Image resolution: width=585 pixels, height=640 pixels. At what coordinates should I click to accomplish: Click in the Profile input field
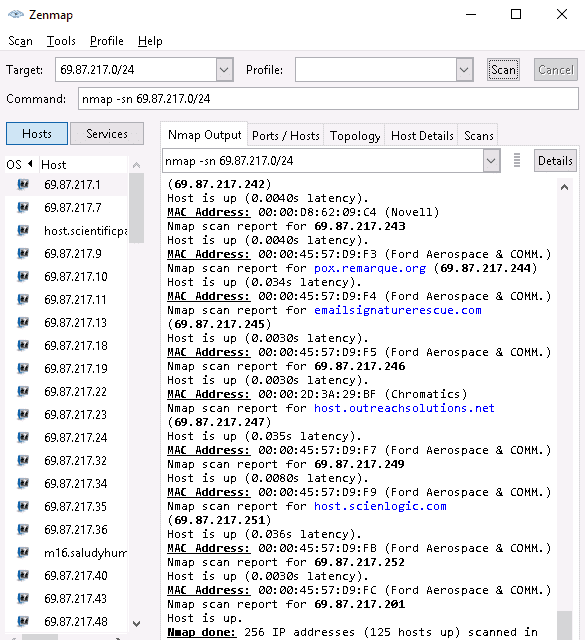[376, 70]
